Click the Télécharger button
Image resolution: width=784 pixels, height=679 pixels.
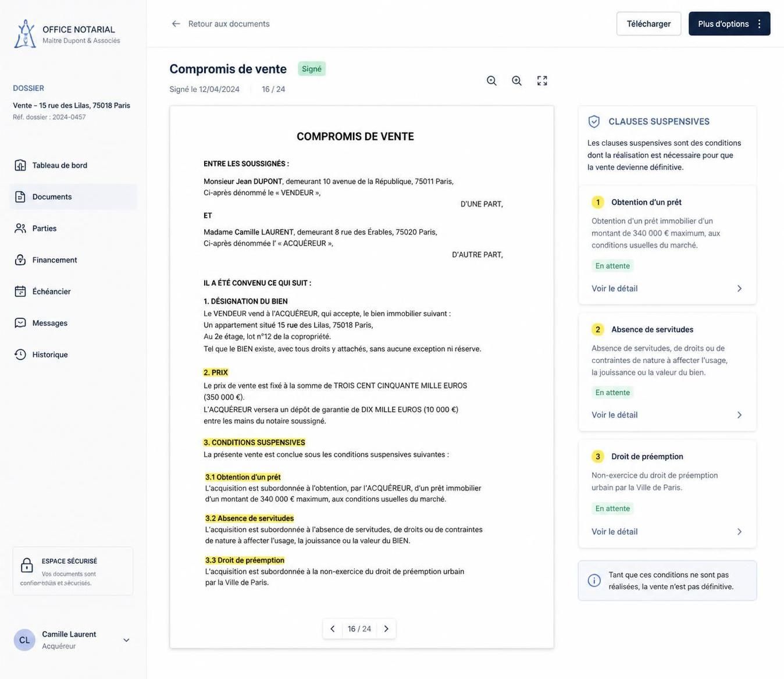tap(648, 24)
